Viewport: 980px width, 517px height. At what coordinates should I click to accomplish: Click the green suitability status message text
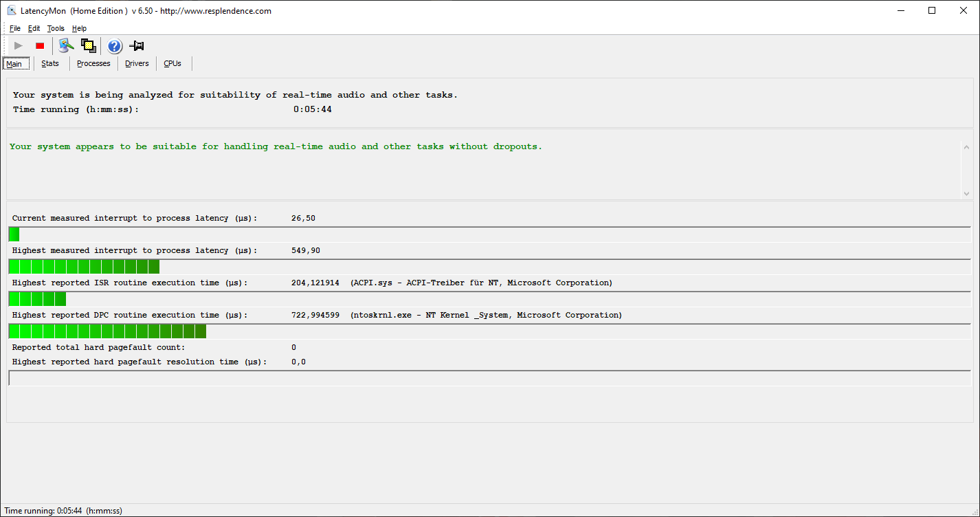(276, 146)
